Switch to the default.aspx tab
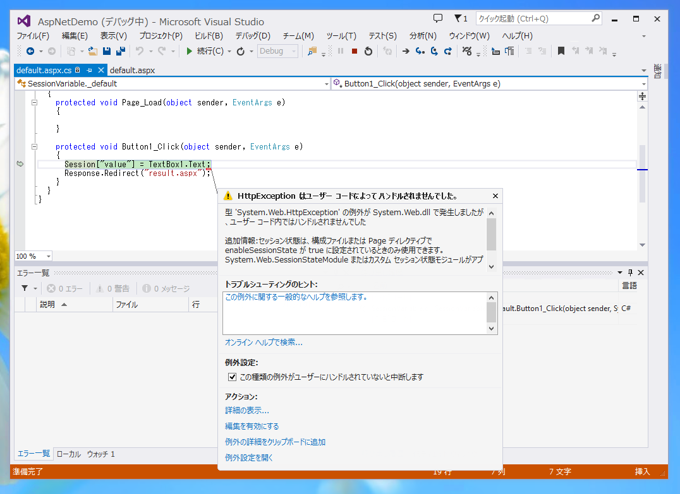680x494 pixels. [x=132, y=70]
